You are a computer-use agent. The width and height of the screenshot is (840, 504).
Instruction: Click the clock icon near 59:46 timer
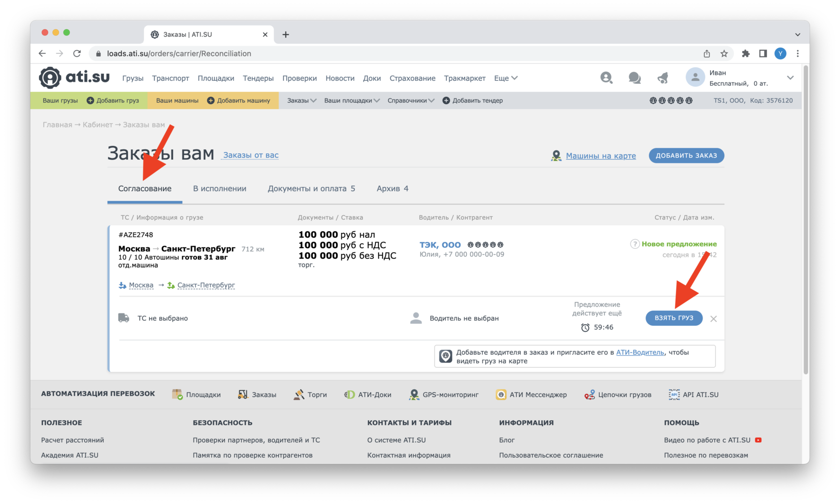tap(585, 327)
